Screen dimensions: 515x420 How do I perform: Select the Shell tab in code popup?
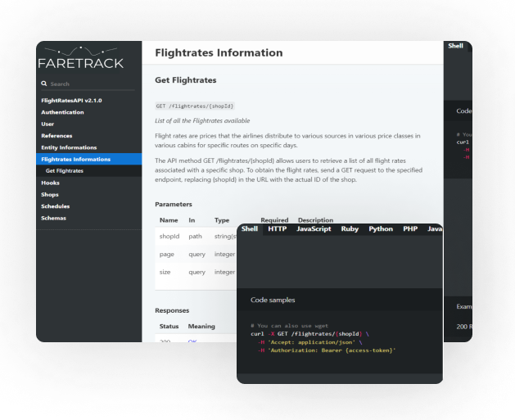pyautogui.click(x=250, y=229)
